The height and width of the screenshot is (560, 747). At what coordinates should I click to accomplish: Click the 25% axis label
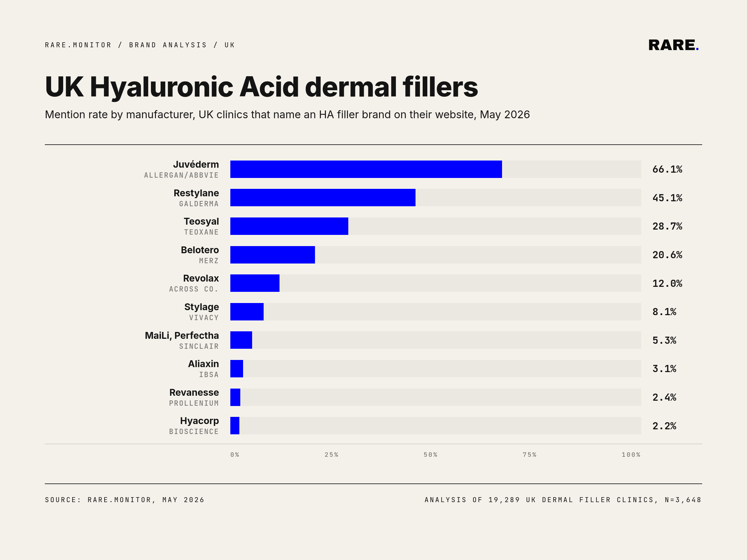coord(331,455)
